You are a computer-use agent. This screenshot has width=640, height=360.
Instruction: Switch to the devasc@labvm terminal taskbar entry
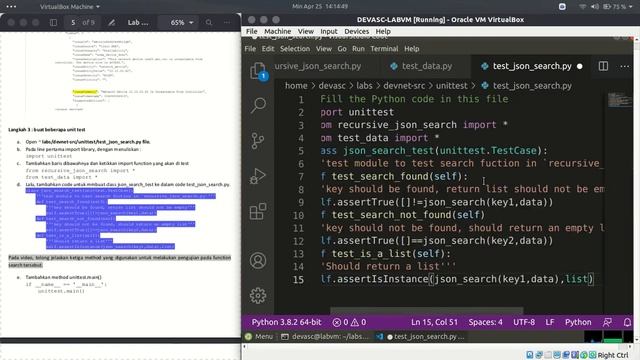[324, 337]
